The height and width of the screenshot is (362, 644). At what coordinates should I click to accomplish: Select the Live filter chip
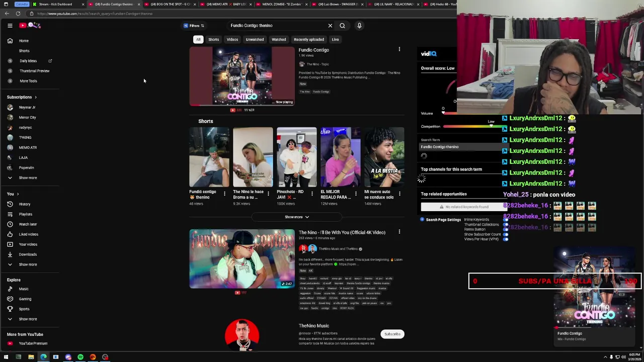[x=335, y=39]
